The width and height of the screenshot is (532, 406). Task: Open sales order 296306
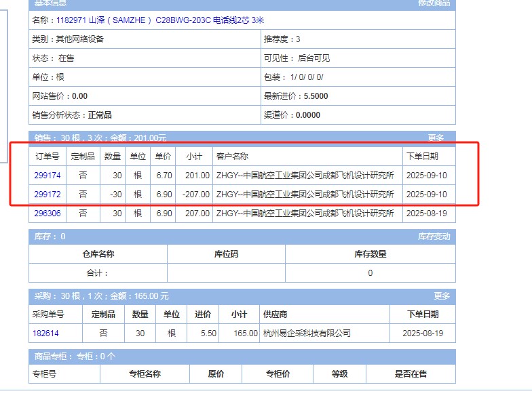coord(47,214)
